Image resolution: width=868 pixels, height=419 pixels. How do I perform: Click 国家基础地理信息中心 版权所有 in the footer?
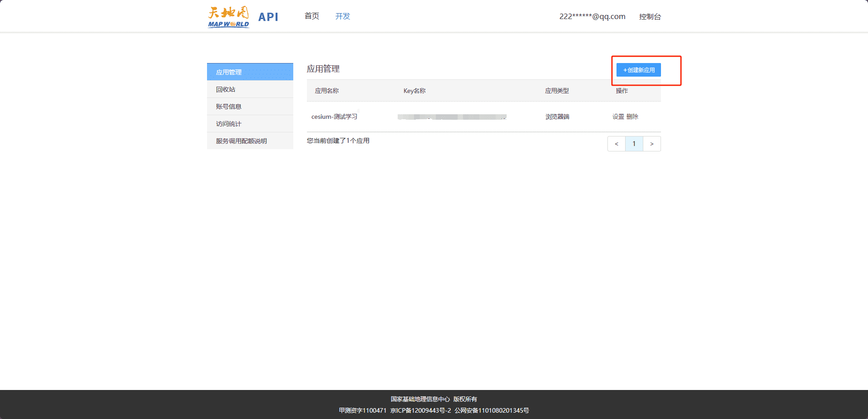click(434, 399)
